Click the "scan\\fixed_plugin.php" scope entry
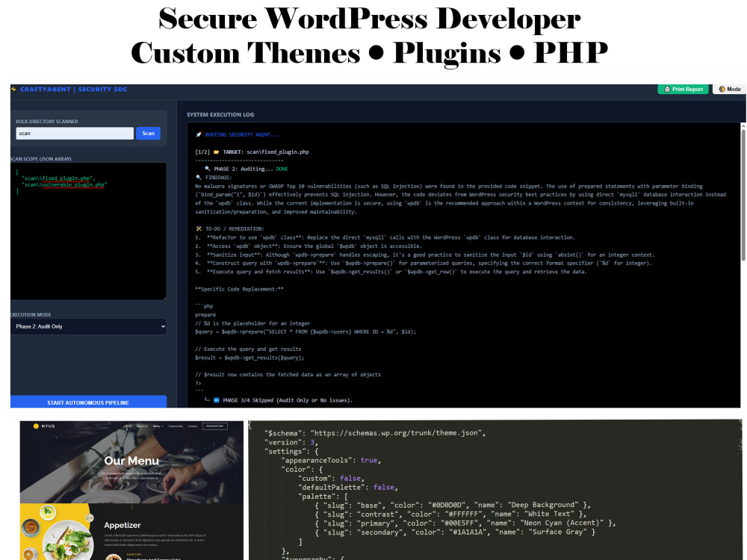This screenshot has width=747, height=560. point(58,178)
